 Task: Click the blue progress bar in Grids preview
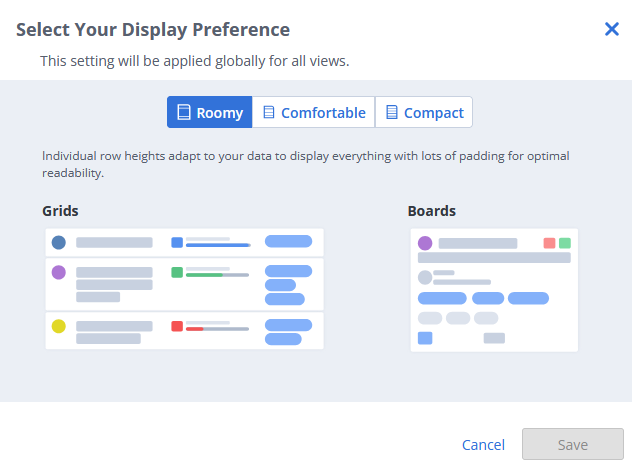pyautogui.click(x=218, y=245)
